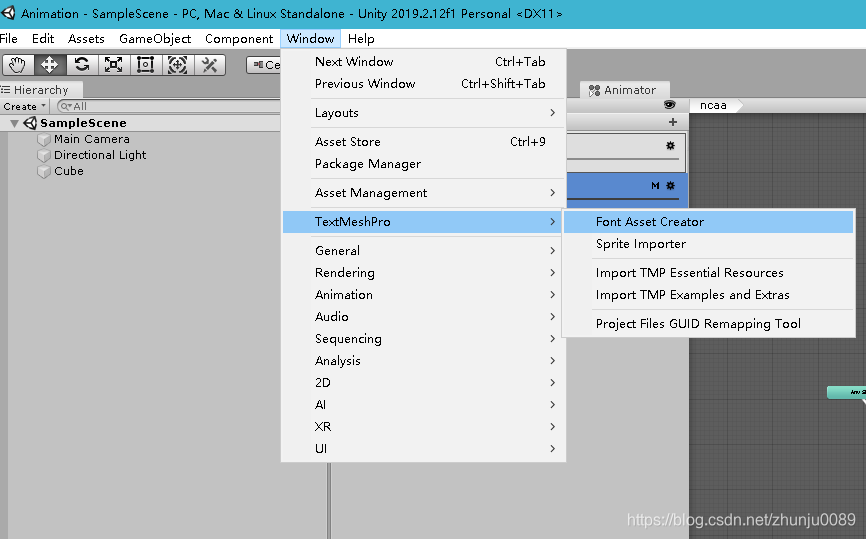The width and height of the screenshot is (866, 539).
Task: Open Asset Store from Window menu
Action: pos(424,142)
